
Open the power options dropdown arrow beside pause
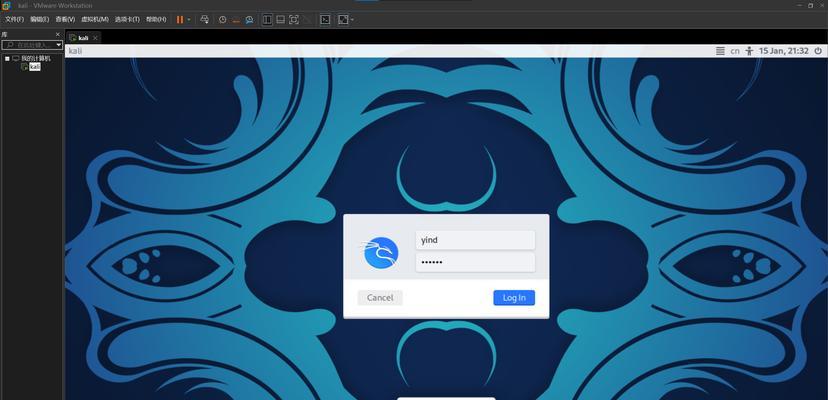189,20
